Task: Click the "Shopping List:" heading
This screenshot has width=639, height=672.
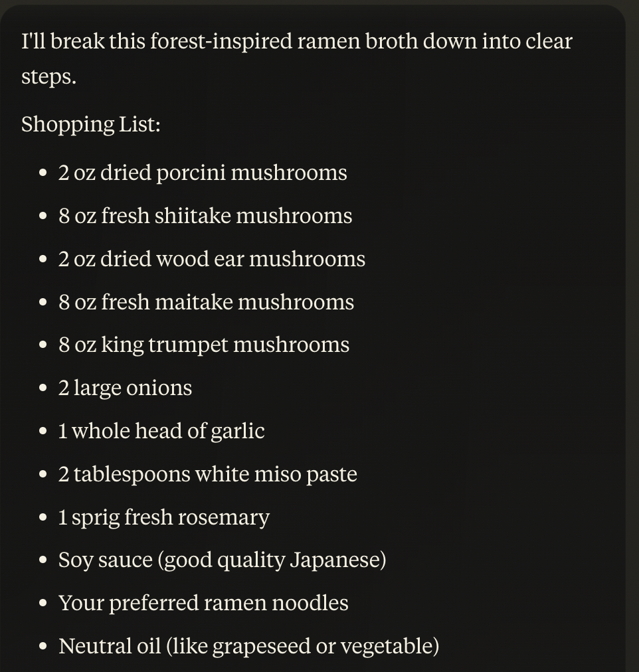Action: click(x=90, y=124)
